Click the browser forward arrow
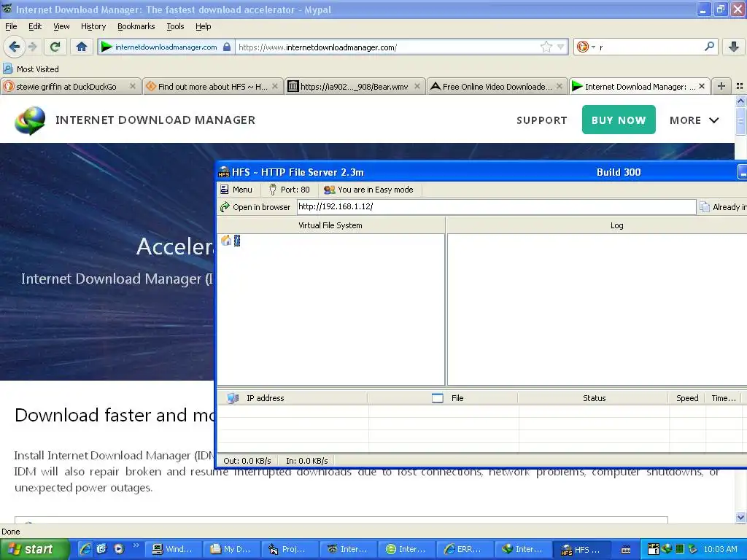This screenshot has height=560, width=747. (x=32, y=47)
